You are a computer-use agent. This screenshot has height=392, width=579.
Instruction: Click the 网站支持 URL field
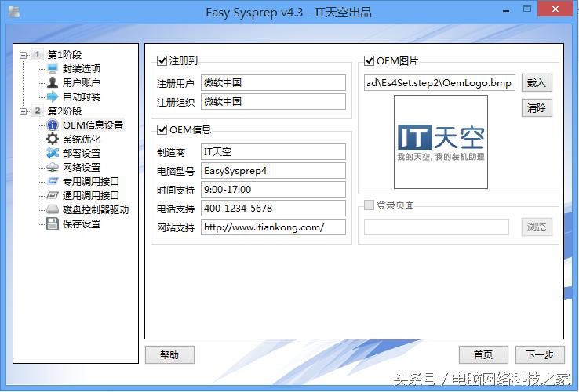[273, 227]
